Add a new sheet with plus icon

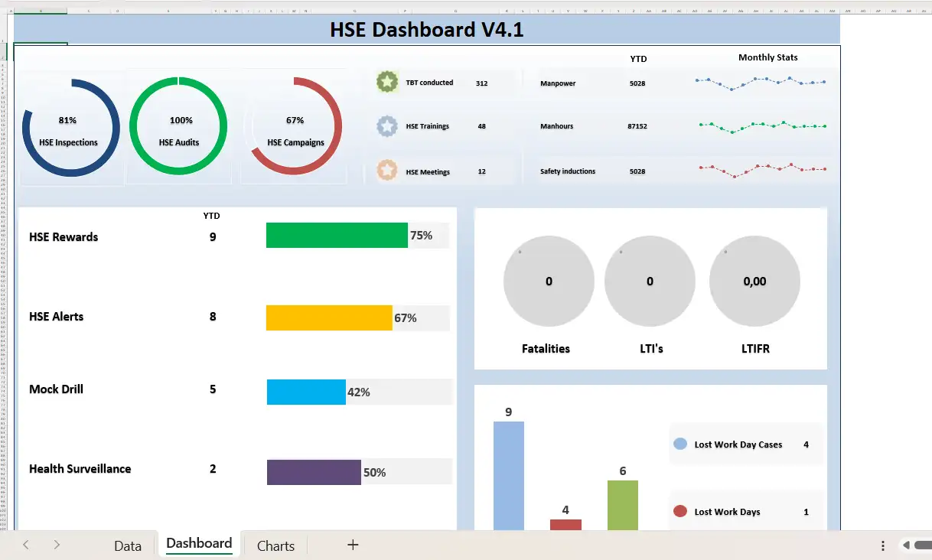tap(353, 545)
